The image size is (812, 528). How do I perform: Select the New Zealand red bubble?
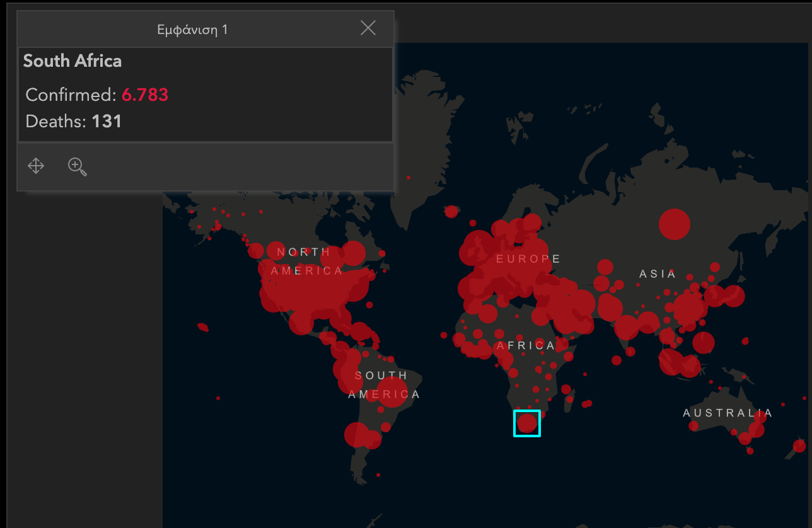coord(799,446)
